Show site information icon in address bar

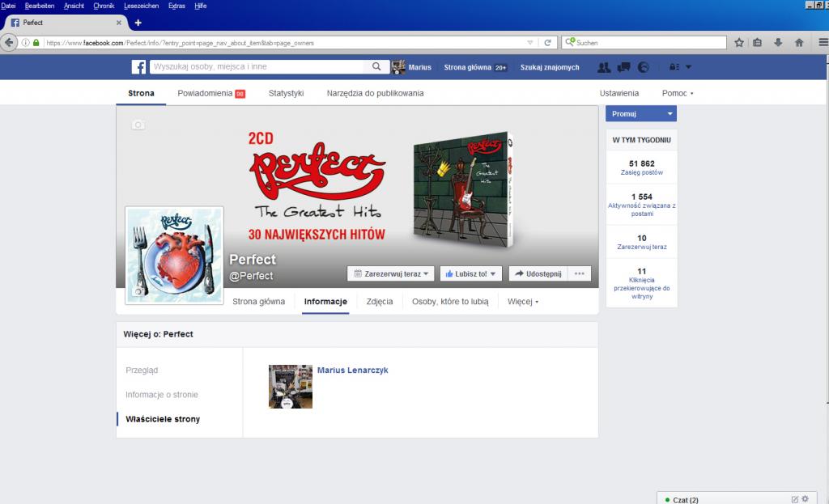(25, 43)
